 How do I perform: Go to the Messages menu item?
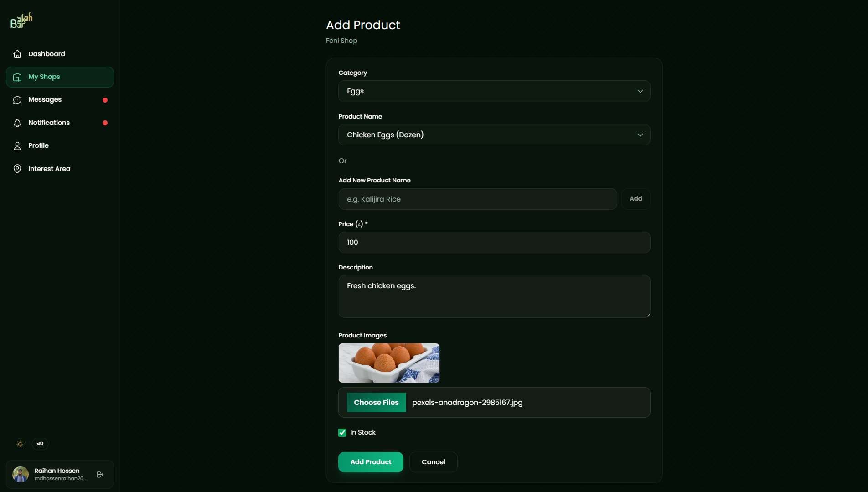click(45, 100)
